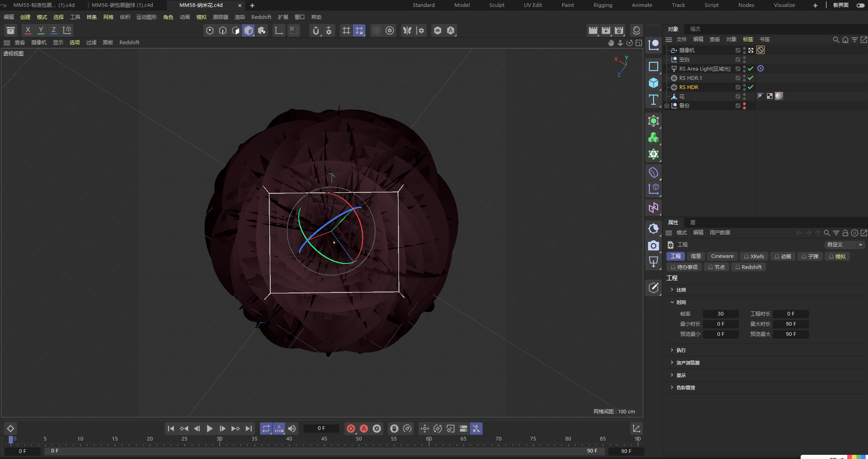Expand the 备份 object tree node
The width and height of the screenshot is (868, 459).
pyautogui.click(x=667, y=106)
